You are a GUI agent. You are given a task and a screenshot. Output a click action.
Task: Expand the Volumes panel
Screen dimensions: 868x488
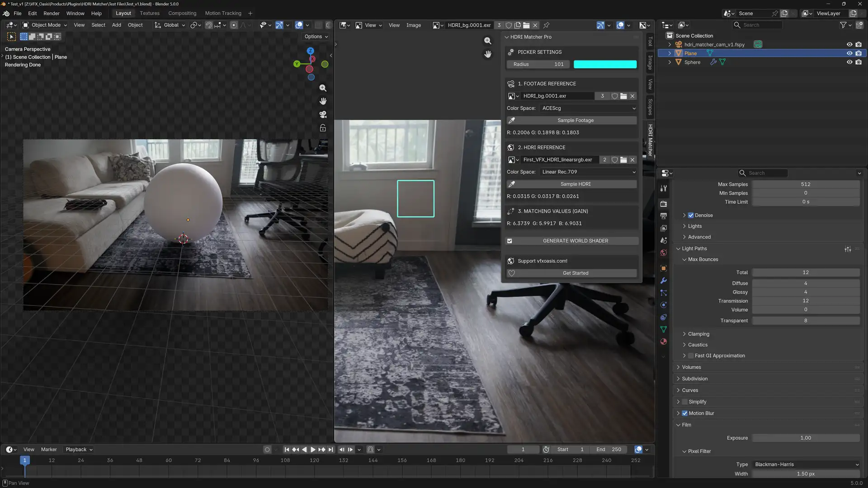691,367
